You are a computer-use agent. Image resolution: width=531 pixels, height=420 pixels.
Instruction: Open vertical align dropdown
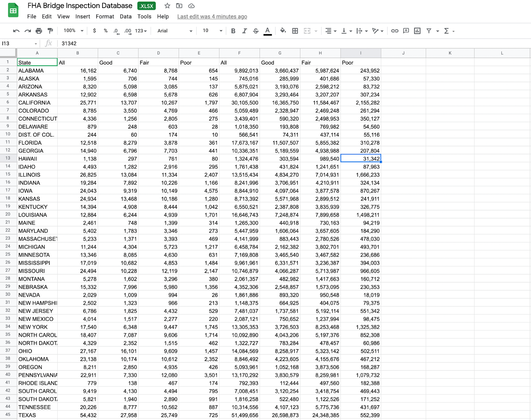tap(346, 31)
